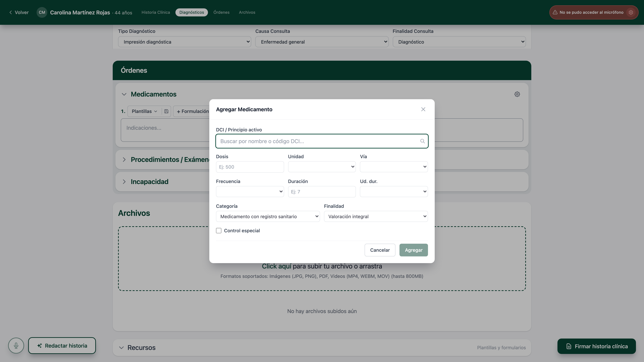Open the Ud. dur. dropdown
644x362 pixels.
pyautogui.click(x=394, y=192)
